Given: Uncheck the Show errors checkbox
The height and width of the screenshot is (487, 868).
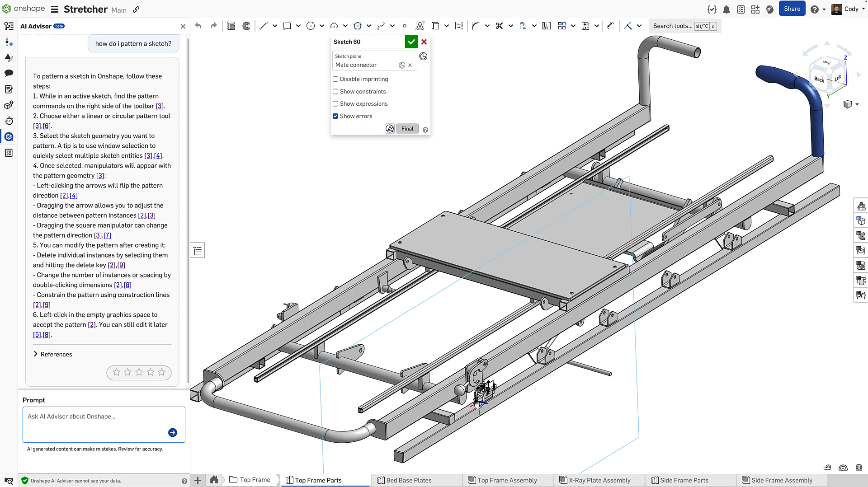Looking at the screenshot, I should [335, 116].
